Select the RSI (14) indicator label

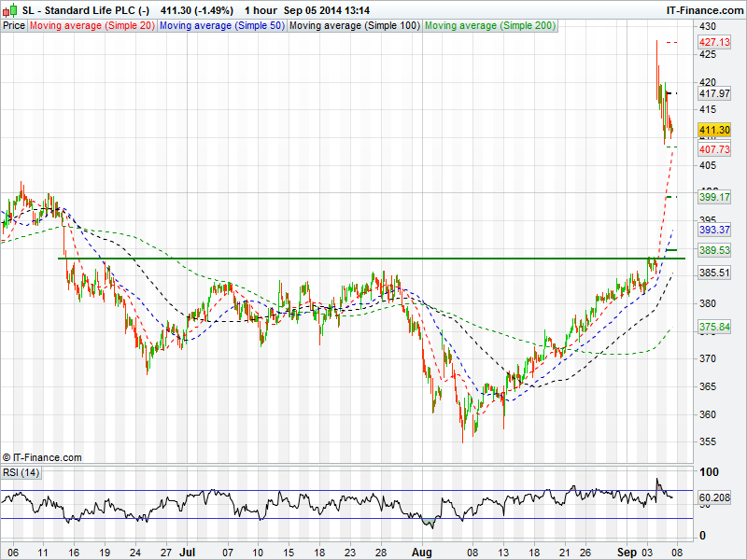21,472
